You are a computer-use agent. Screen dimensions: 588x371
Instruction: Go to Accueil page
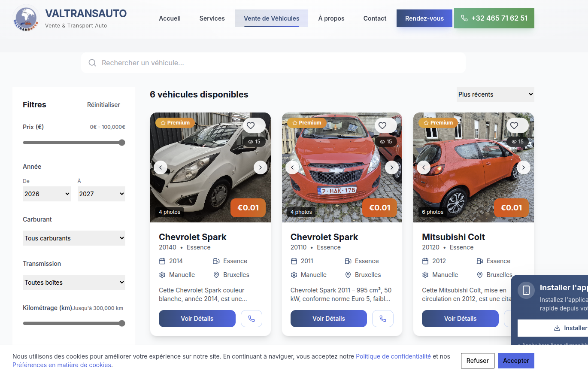[x=170, y=18]
